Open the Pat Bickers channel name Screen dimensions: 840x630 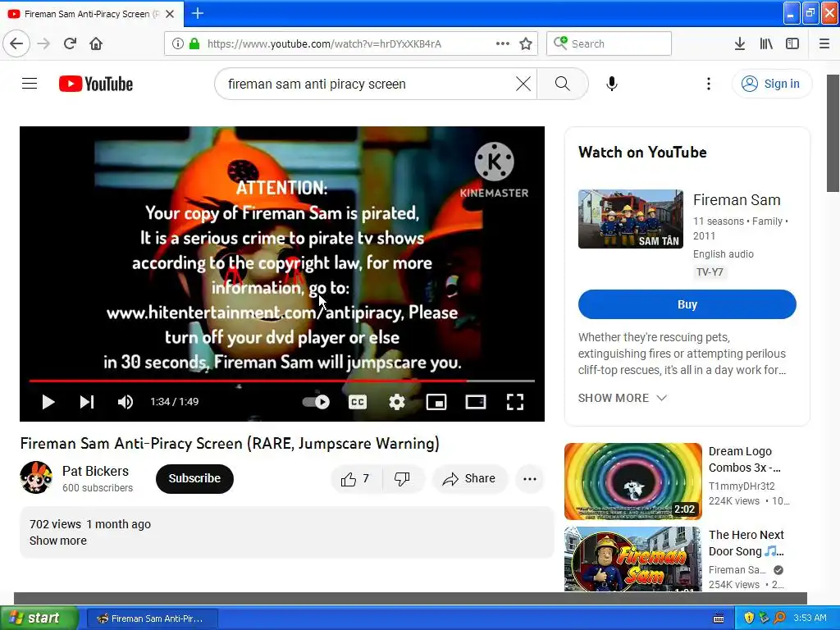(x=95, y=471)
